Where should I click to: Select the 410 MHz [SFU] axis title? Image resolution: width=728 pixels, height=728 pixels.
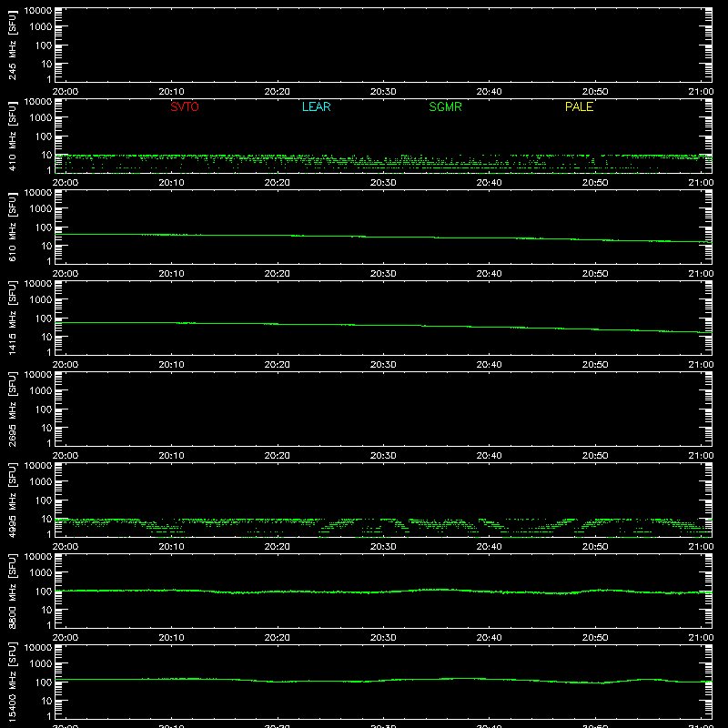(x=12, y=136)
